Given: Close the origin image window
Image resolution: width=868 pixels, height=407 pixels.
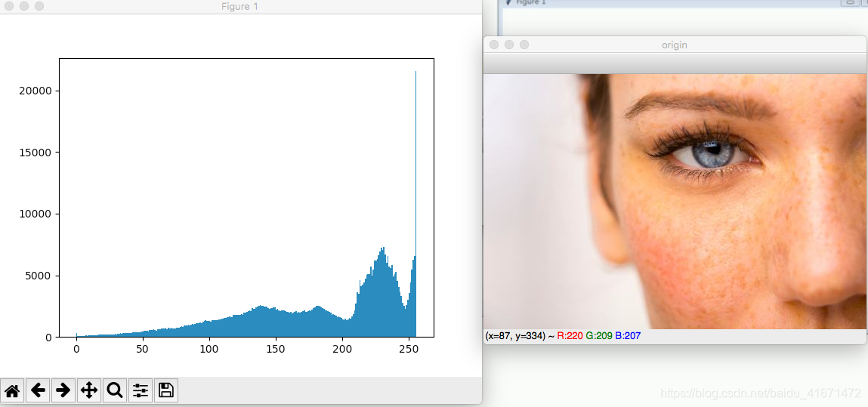Looking at the screenshot, I should [x=494, y=45].
